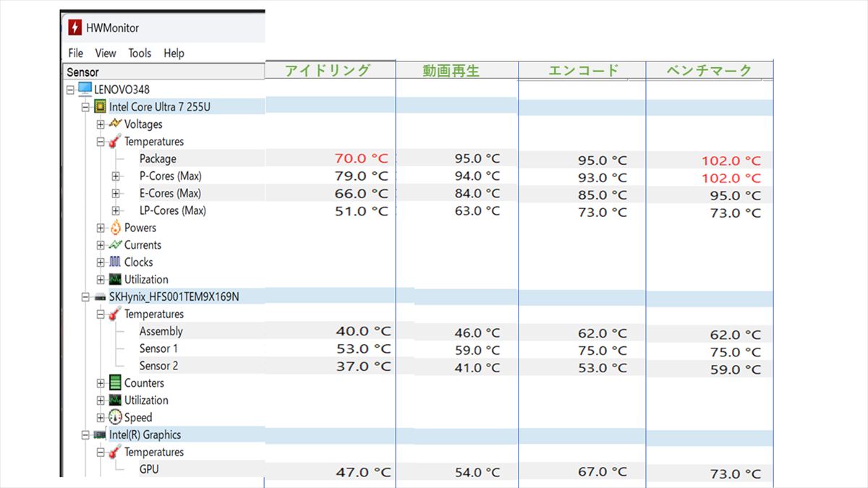This screenshot has height=488, width=868.
Task: Collapse the CPU Temperatures tree node
Action: click(x=101, y=142)
